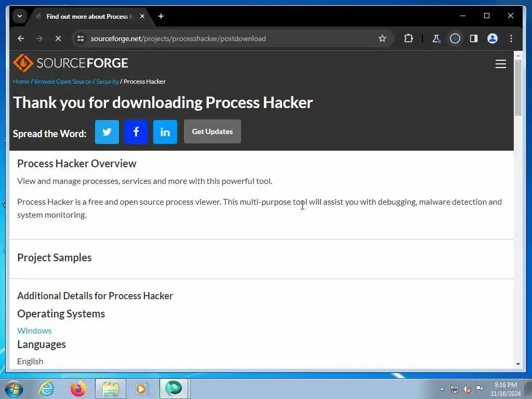Screen dimensions: 532x399
Task: Go to Home breadcrumb link
Action: (21, 82)
